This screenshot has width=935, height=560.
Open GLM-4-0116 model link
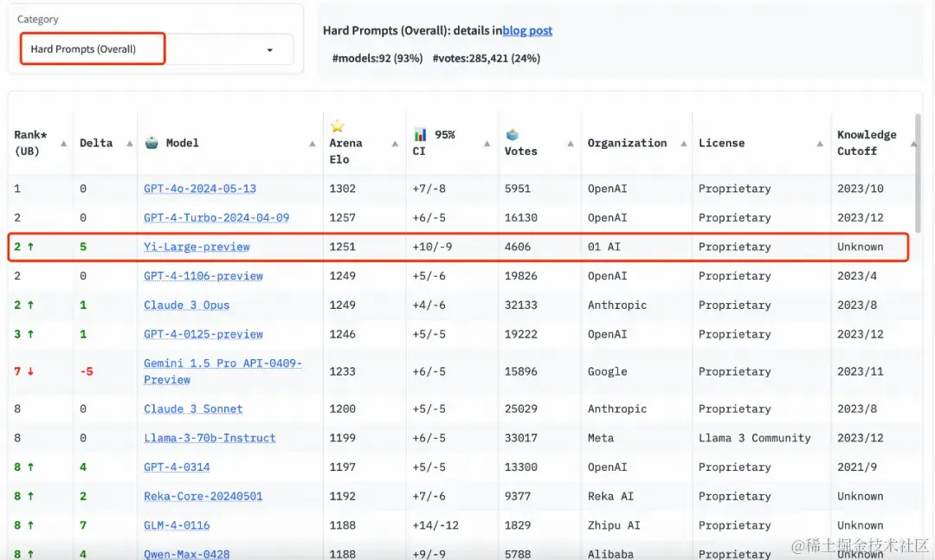pos(177,526)
